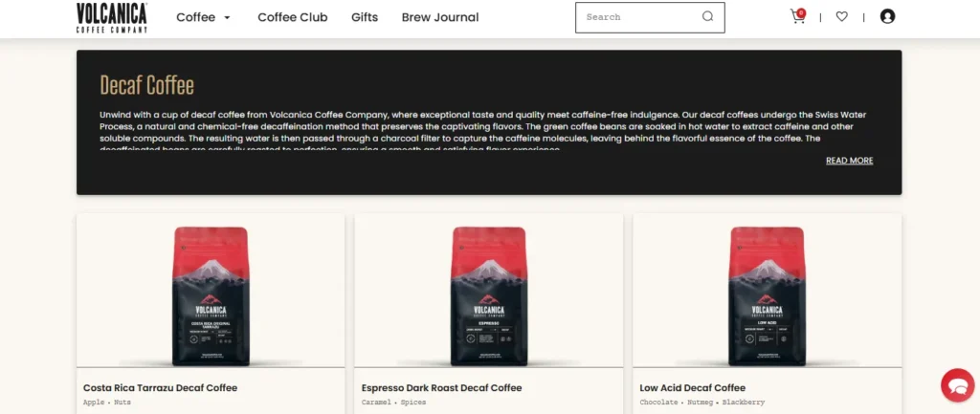Click 'Chocolate • Nutmeg • Blackberry' flavor notes
This screenshot has height=414, width=980.
[702, 403]
